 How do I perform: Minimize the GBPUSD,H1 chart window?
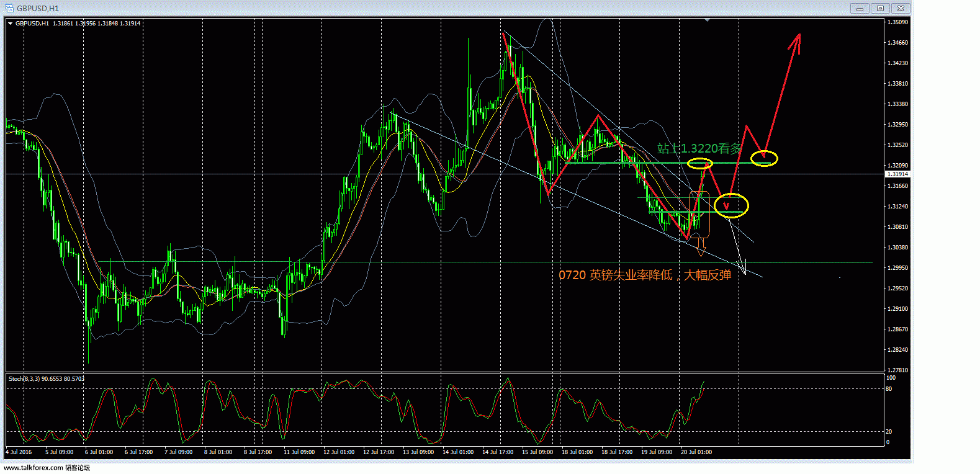pyautogui.click(x=860, y=8)
